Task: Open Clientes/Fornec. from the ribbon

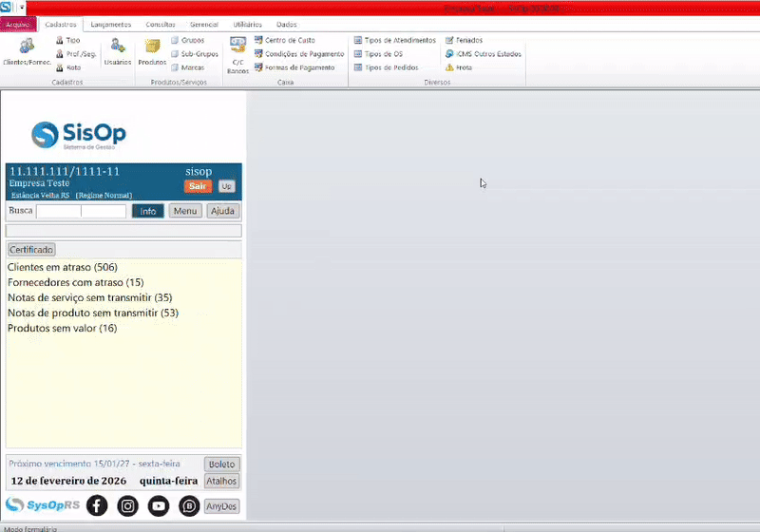Action: click(x=28, y=50)
